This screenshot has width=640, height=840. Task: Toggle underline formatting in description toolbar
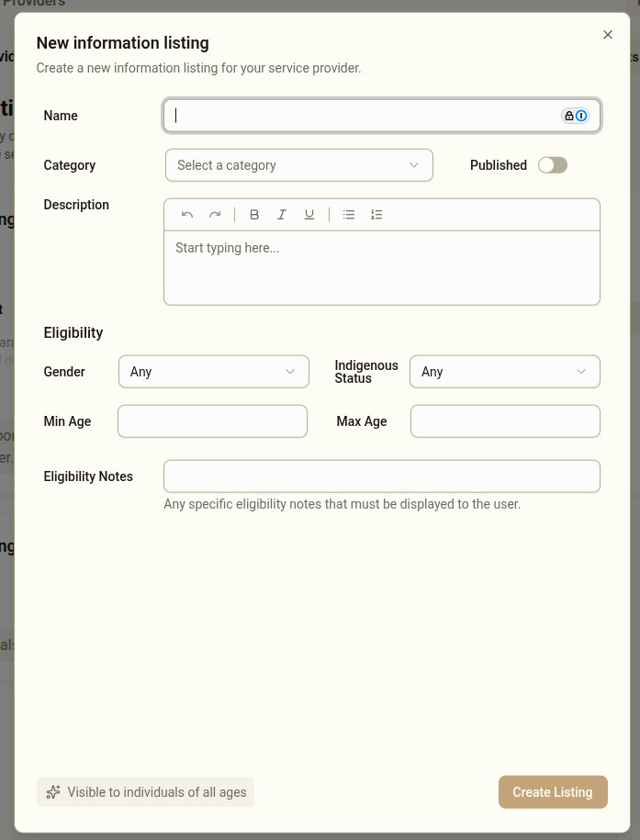309,215
